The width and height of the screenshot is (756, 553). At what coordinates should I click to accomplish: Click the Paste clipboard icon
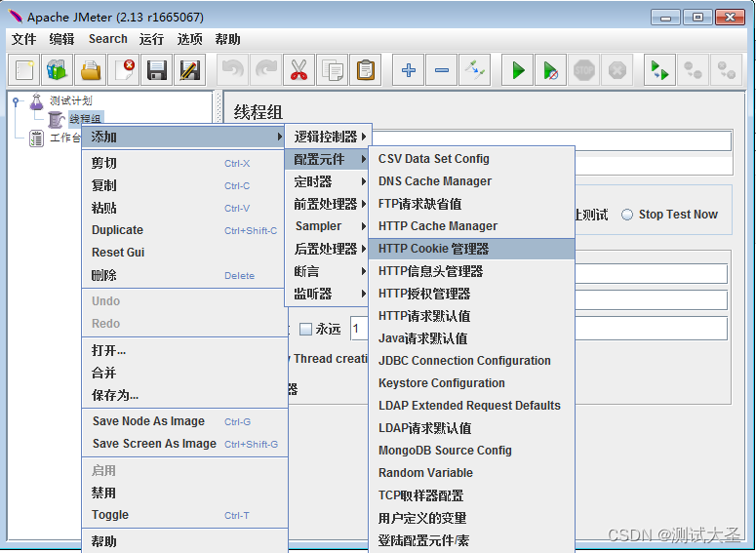[x=366, y=70]
